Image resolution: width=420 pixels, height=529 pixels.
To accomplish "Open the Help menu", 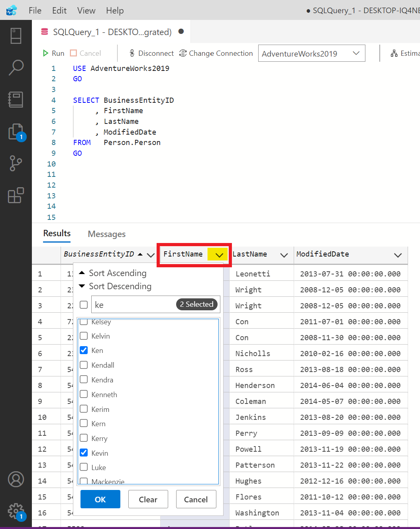I will [115, 10].
